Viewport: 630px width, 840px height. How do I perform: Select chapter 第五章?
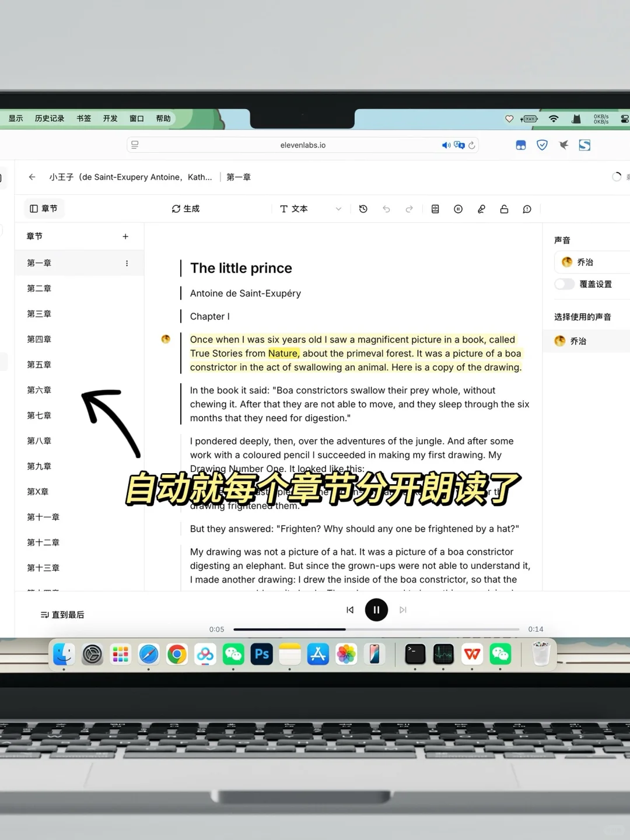pos(79,365)
